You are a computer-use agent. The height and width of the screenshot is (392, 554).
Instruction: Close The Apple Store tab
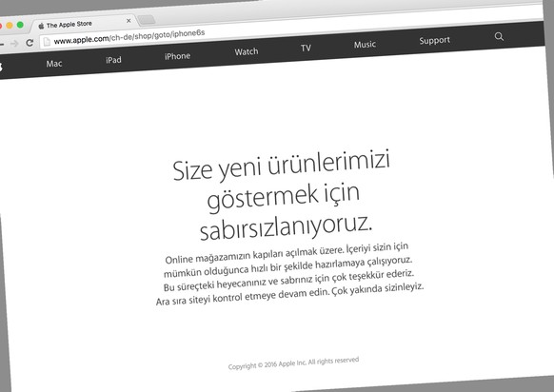129,21
